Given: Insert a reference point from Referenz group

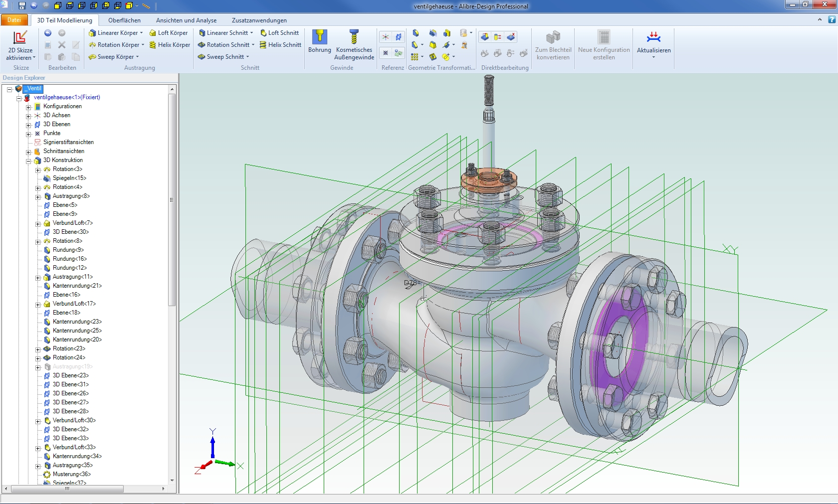Looking at the screenshot, I should pos(386,52).
